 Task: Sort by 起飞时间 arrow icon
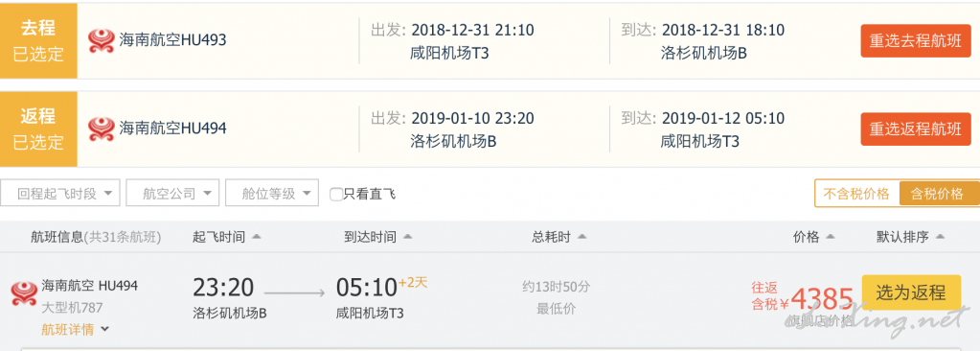coord(256,237)
